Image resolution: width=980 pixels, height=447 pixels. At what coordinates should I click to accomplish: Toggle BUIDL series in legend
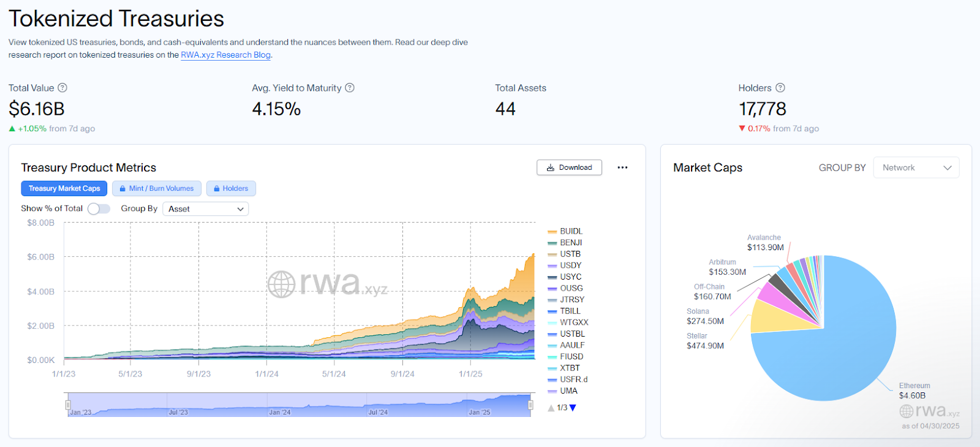pos(565,231)
